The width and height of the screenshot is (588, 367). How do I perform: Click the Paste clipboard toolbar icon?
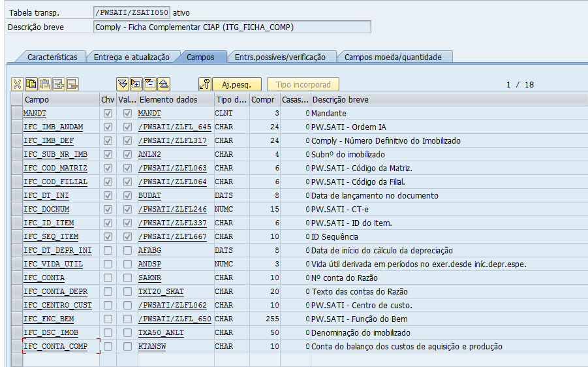(45, 84)
